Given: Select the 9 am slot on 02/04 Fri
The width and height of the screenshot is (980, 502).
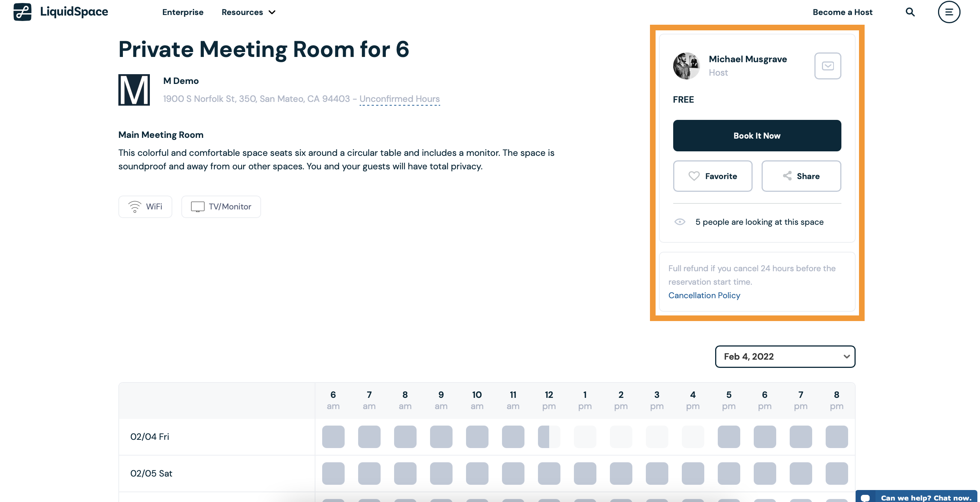Looking at the screenshot, I should click(x=441, y=436).
